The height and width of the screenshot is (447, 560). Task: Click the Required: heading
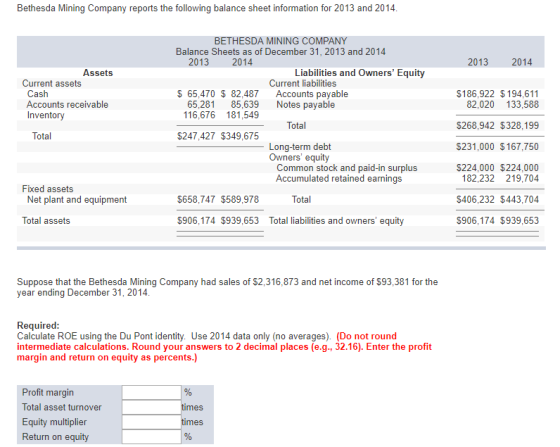(x=38, y=326)
